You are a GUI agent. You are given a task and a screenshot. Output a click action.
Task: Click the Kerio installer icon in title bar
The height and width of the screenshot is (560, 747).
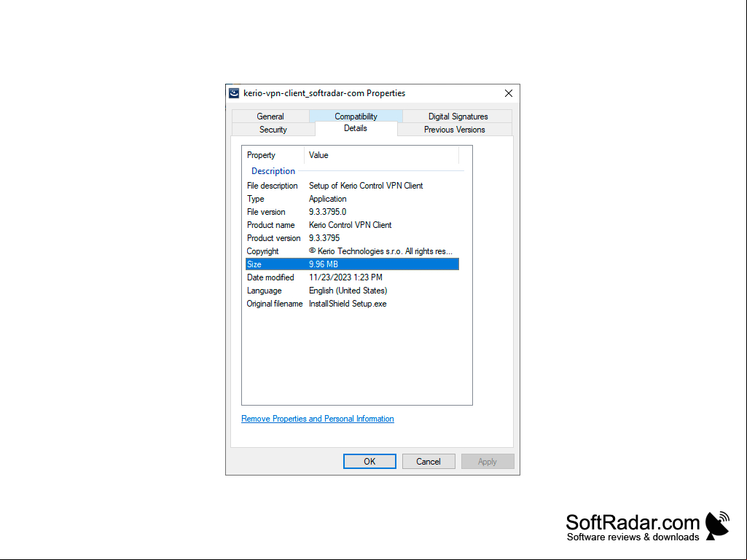(234, 93)
